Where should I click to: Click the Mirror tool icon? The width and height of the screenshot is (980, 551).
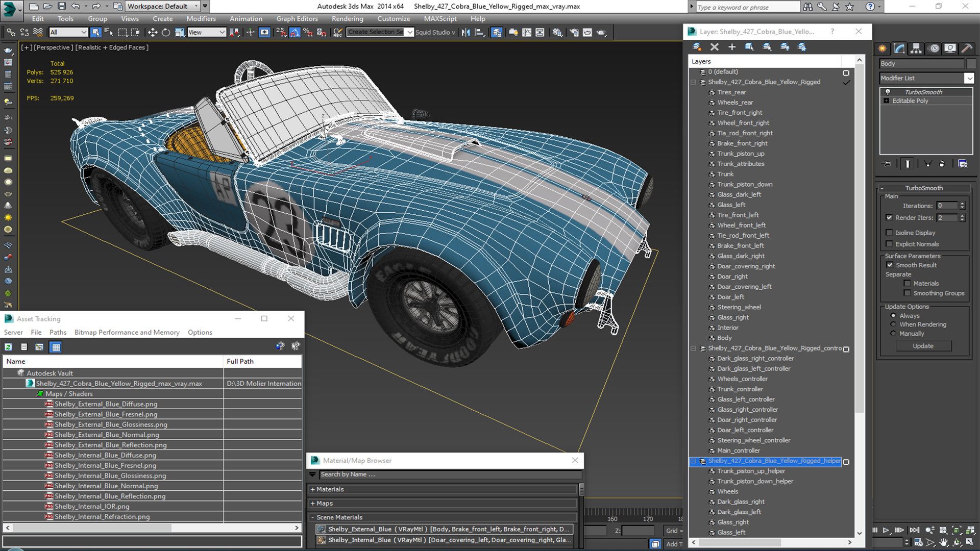point(465,32)
